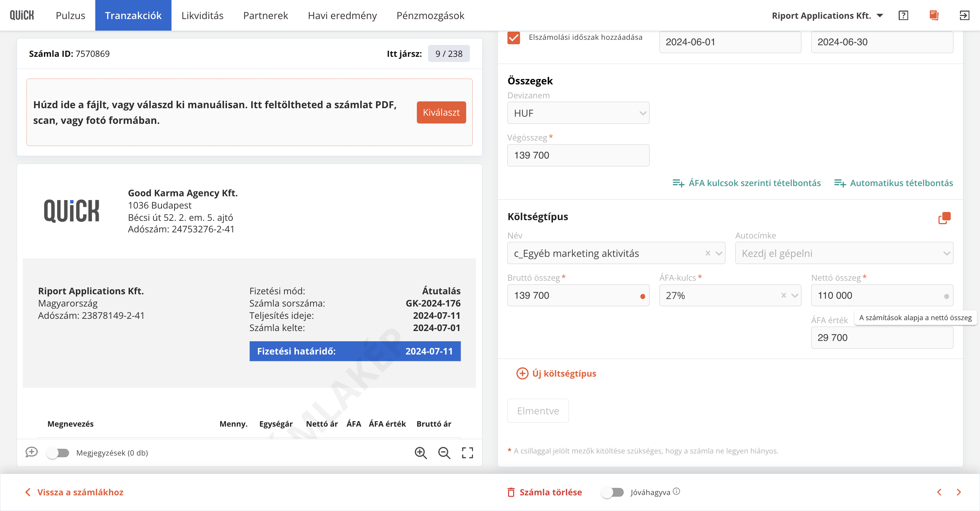Switch to the Pulzus tab

[x=70, y=15]
